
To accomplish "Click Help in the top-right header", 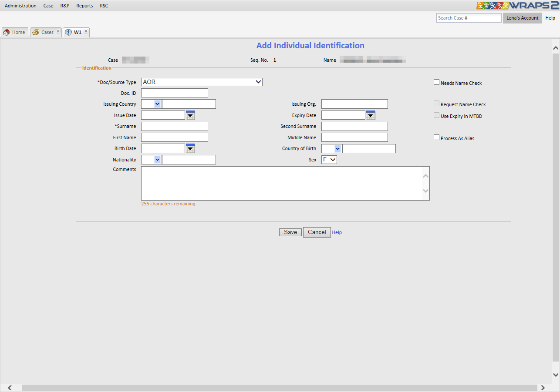I will 550,18.
